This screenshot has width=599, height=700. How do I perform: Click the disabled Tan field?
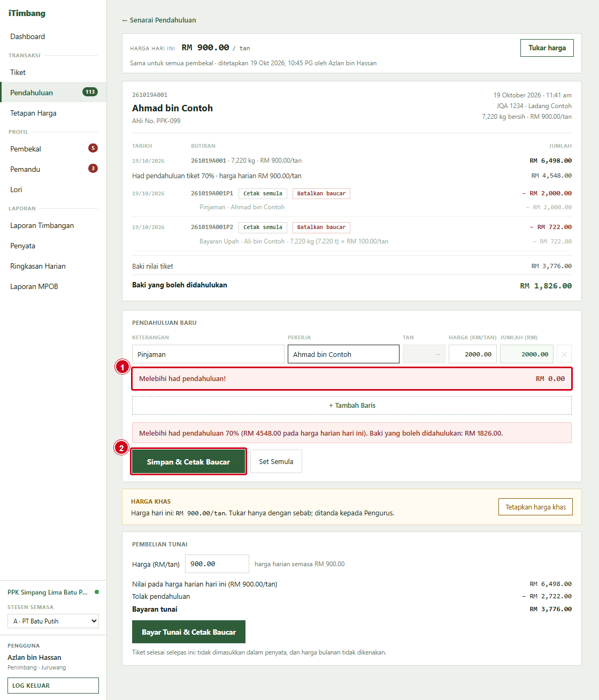[x=424, y=354]
